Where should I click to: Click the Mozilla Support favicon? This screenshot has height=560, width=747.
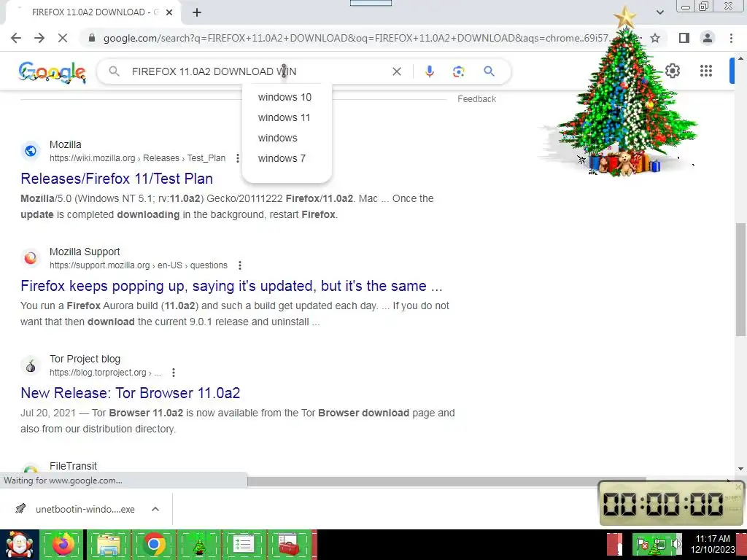click(x=31, y=258)
